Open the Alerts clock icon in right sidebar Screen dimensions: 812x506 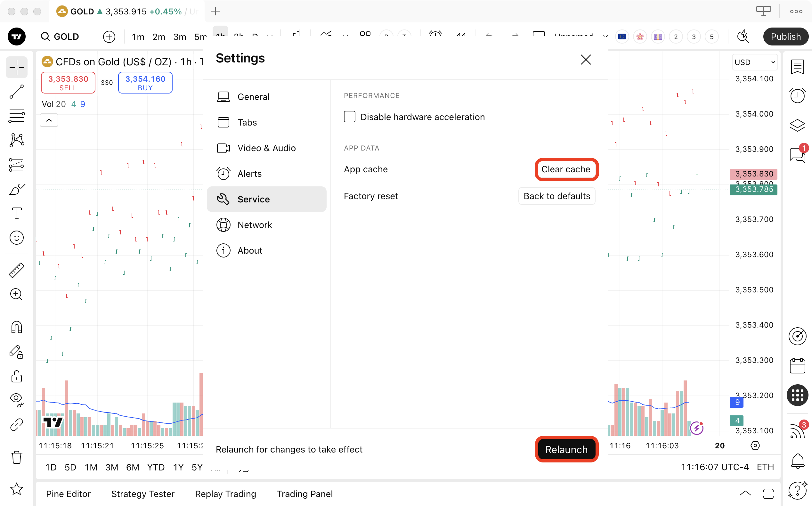[x=797, y=96]
